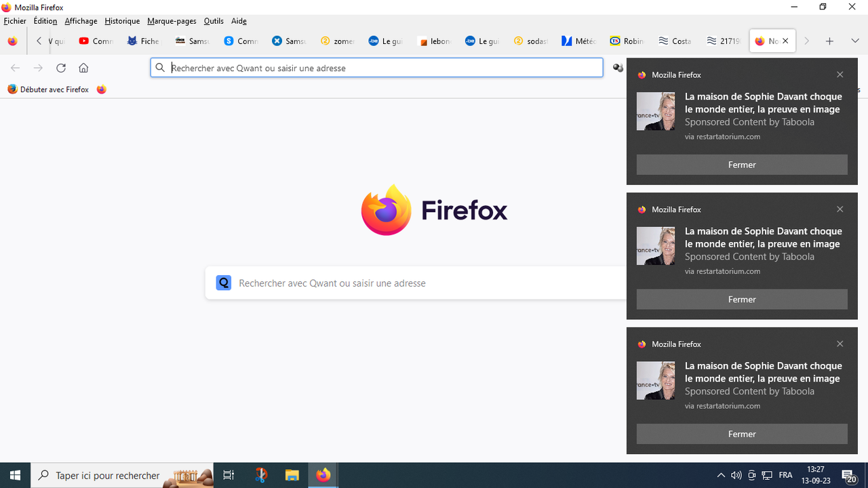The image size is (868, 488).
Task: Open the top notification's Sophie Davant thumbnail
Action: [x=656, y=111]
